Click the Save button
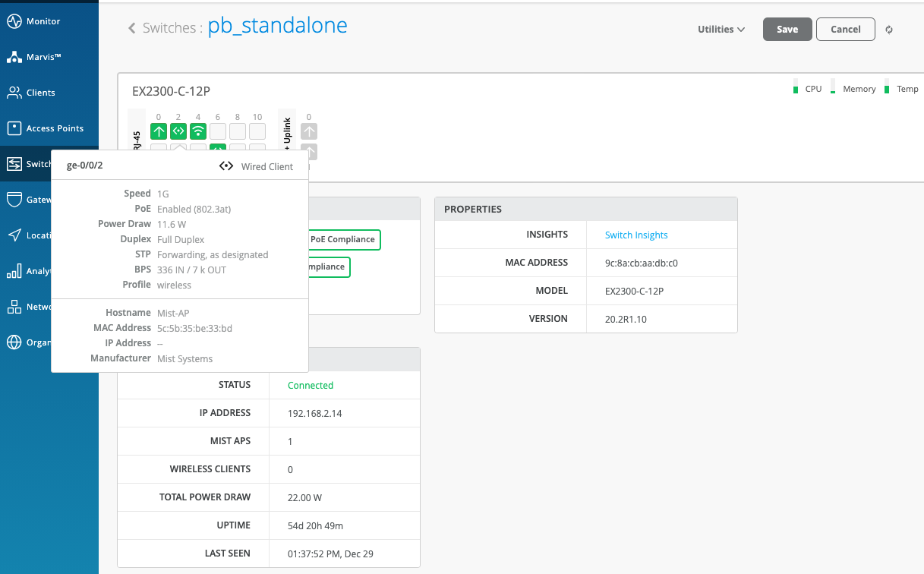 click(x=787, y=30)
